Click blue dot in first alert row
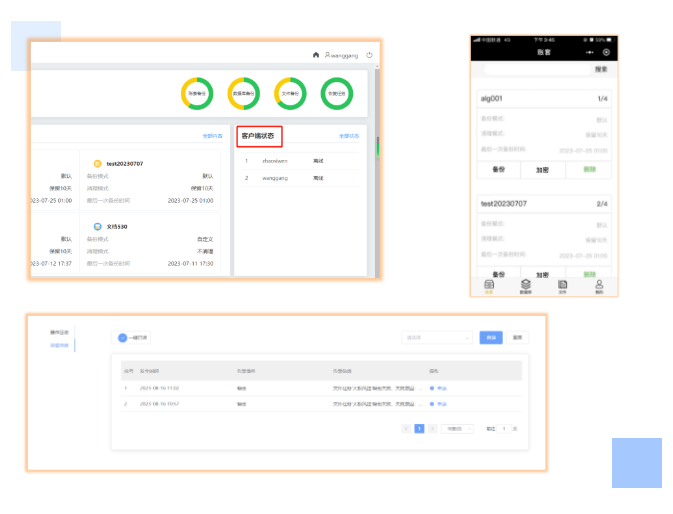The height and width of the screenshot is (514, 673). (432, 388)
